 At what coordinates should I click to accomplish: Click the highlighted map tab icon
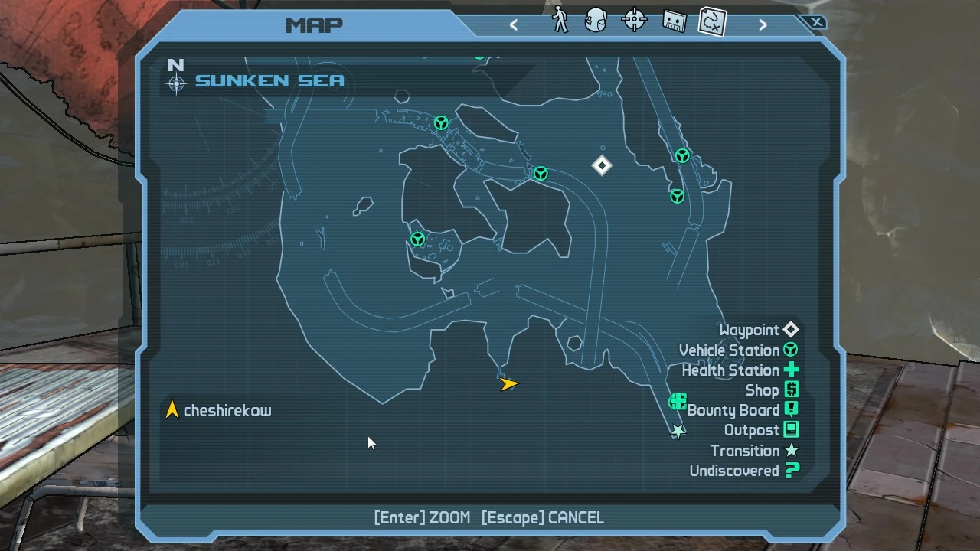pyautogui.click(x=712, y=21)
